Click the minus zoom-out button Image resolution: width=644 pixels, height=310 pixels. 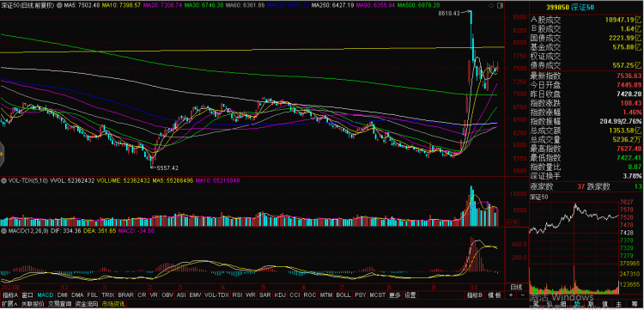coord(522,295)
